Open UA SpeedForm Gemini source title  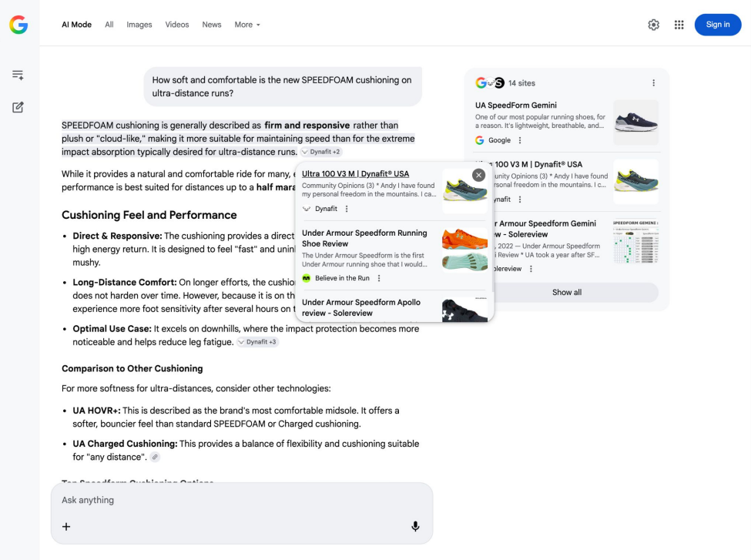[516, 106]
